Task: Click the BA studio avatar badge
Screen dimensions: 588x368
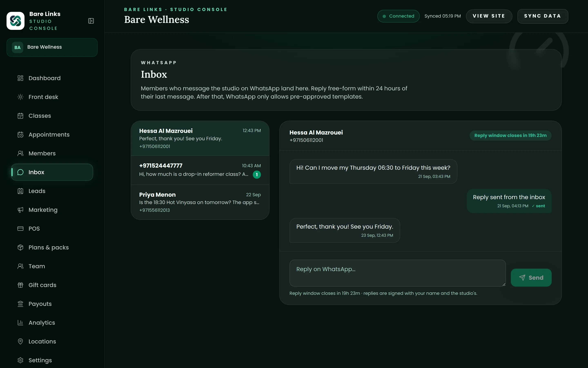Action: (x=18, y=47)
